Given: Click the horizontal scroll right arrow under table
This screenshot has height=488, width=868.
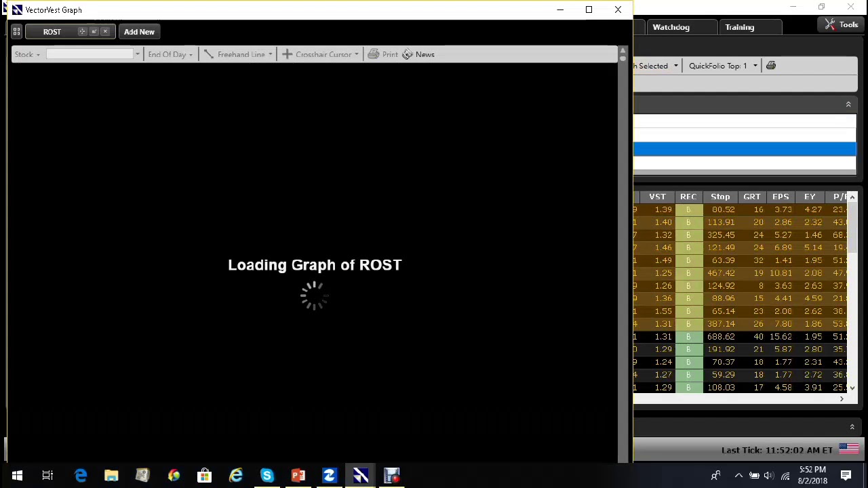Looking at the screenshot, I should (x=842, y=399).
